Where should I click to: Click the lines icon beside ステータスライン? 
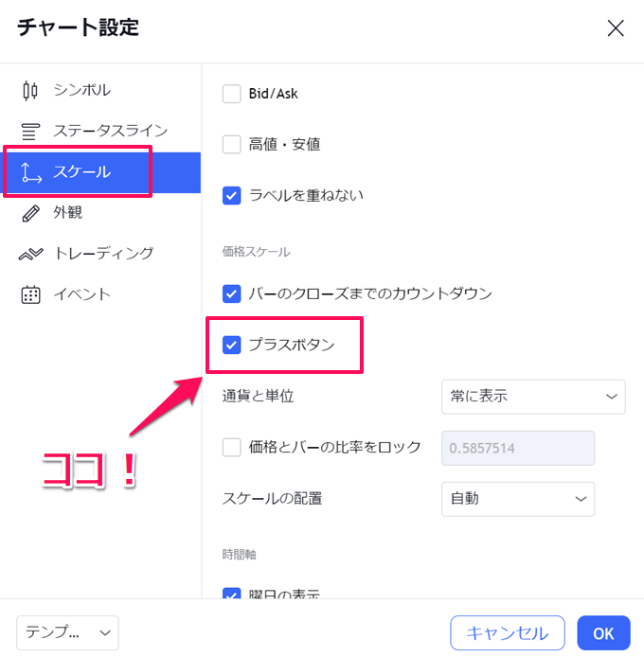pyautogui.click(x=30, y=132)
